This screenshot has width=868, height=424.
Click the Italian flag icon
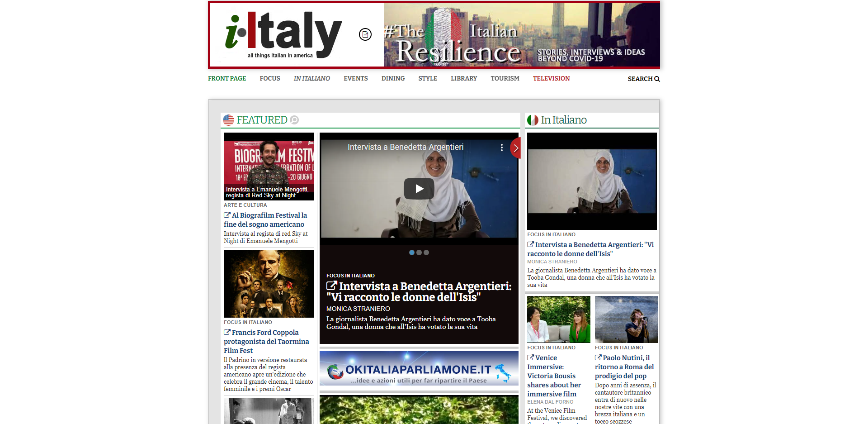(533, 120)
